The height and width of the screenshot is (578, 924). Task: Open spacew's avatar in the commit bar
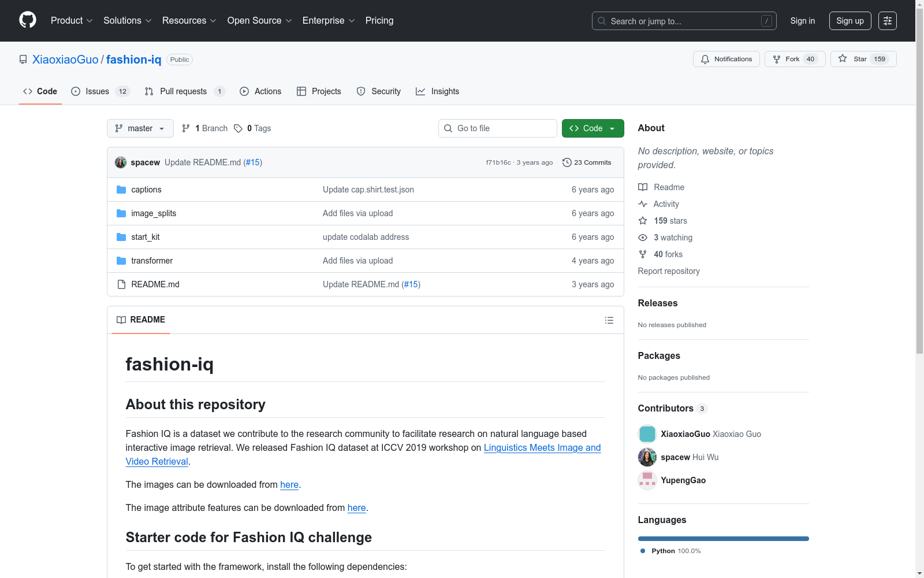click(121, 162)
